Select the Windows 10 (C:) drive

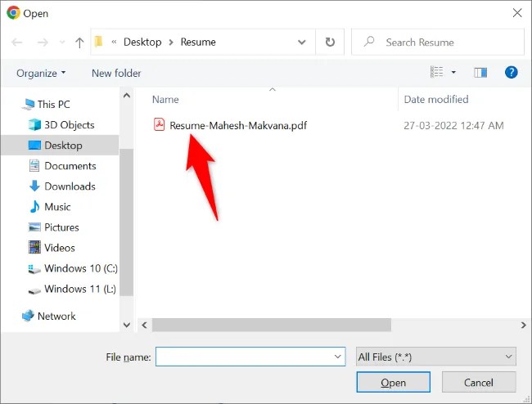(73, 268)
